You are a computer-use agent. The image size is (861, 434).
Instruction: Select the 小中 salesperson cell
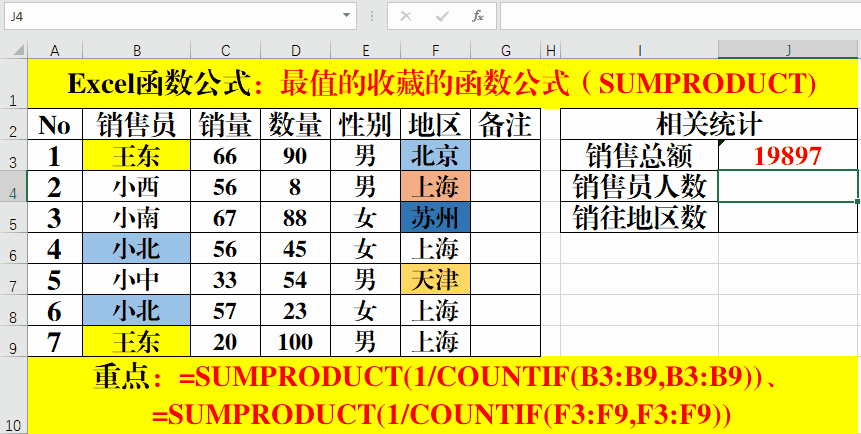[x=137, y=280]
